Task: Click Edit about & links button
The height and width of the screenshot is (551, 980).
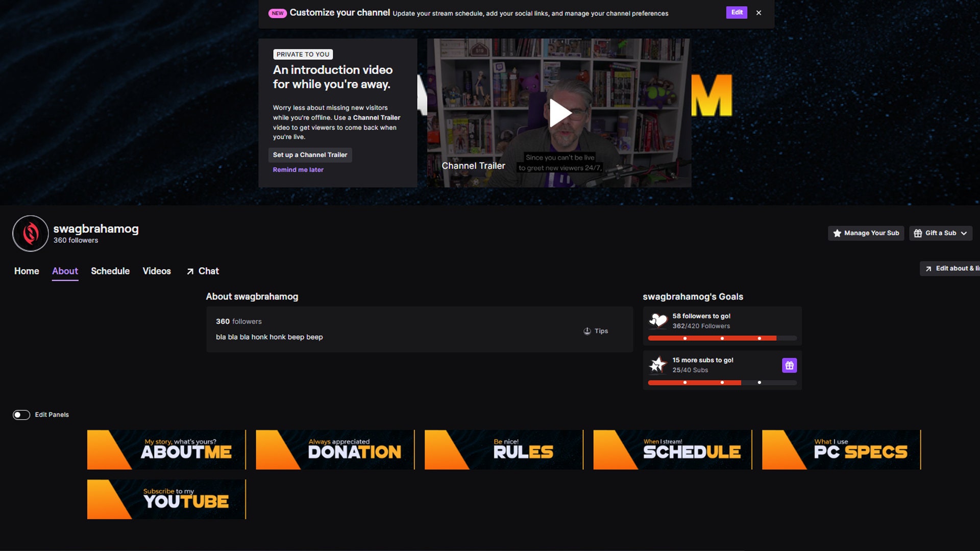Action: tap(950, 268)
